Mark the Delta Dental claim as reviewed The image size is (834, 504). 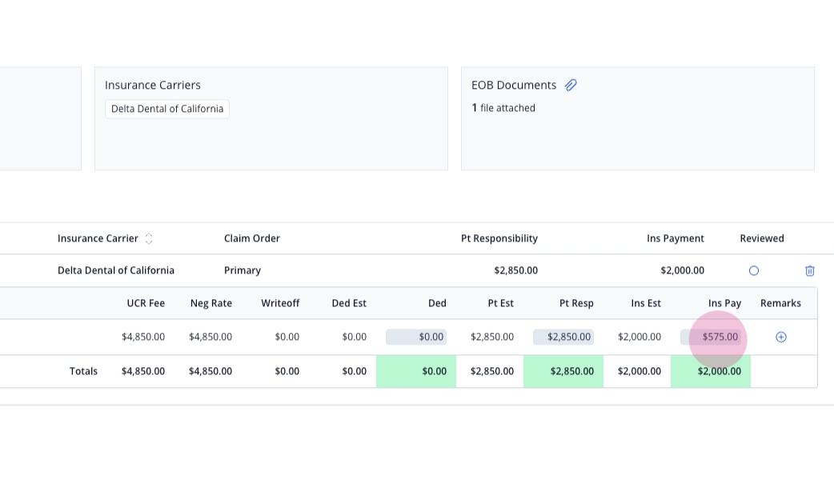click(754, 270)
